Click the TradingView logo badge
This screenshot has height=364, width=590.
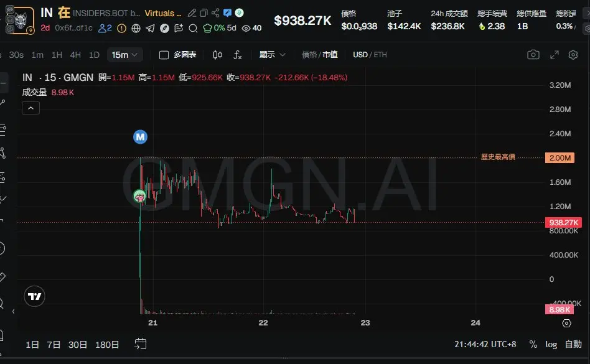pos(35,296)
